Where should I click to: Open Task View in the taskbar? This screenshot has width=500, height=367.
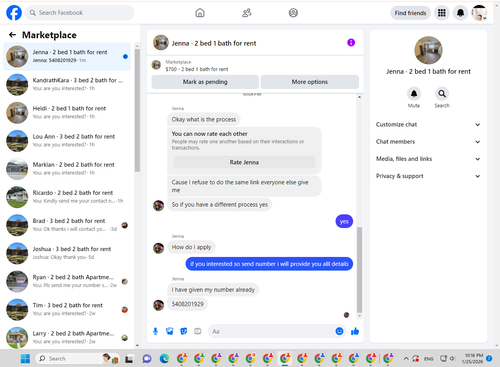click(129, 359)
